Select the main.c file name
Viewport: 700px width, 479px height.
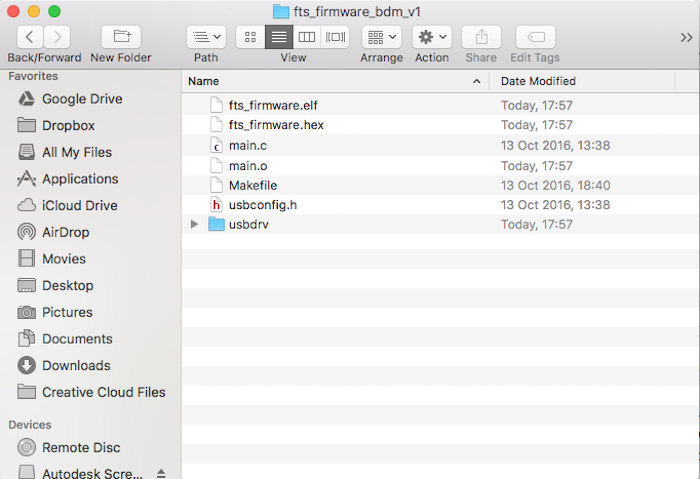(x=248, y=146)
